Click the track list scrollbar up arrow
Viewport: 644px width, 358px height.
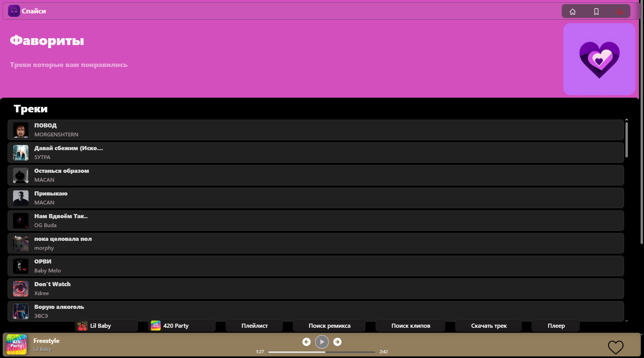pos(626,120)
